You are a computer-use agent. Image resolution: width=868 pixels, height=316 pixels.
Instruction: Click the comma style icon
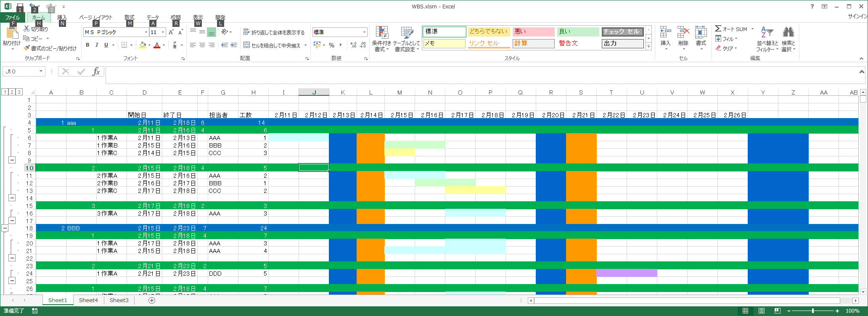340,45
